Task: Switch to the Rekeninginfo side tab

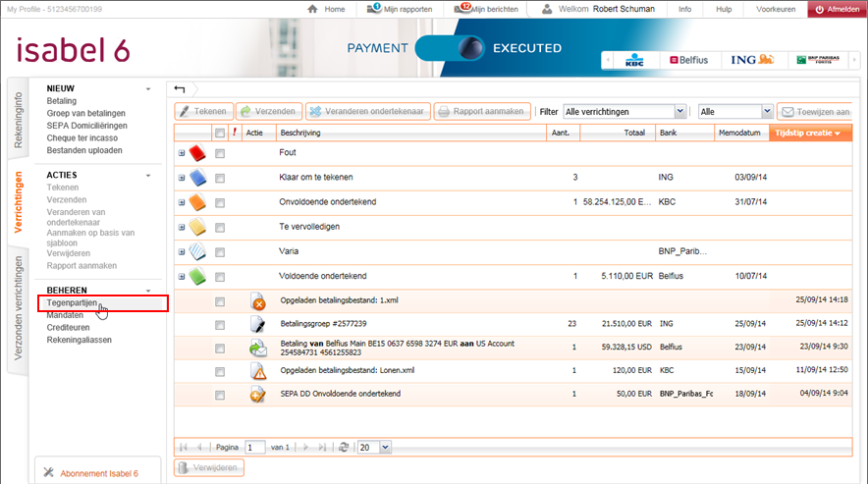Action: point(18,122)
